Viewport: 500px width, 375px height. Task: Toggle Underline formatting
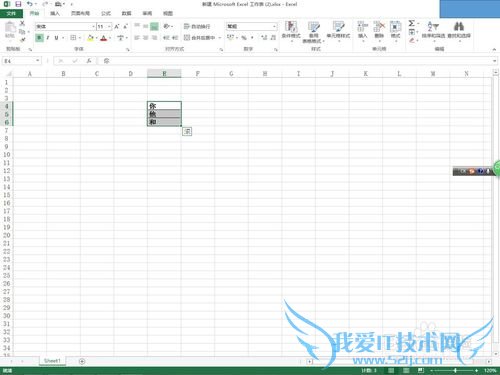[x=56, y=38]
